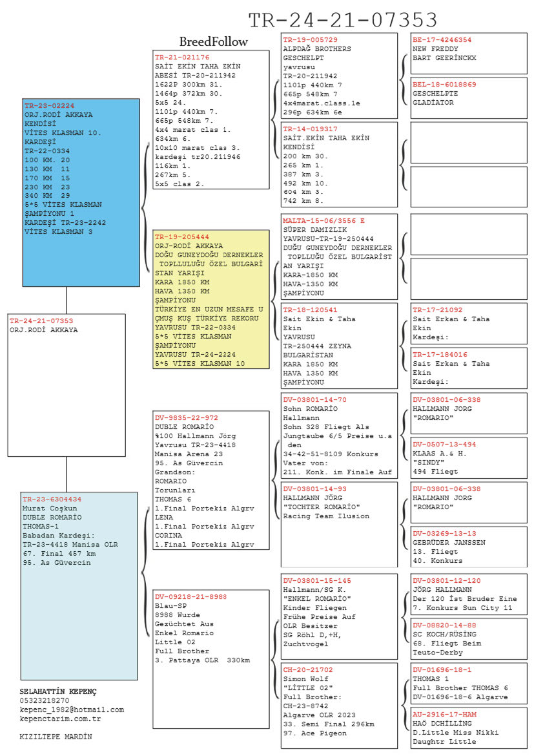
Task: Open the DV-9835-22-972 Duble Romario entry
Action: tap(211, 480)
